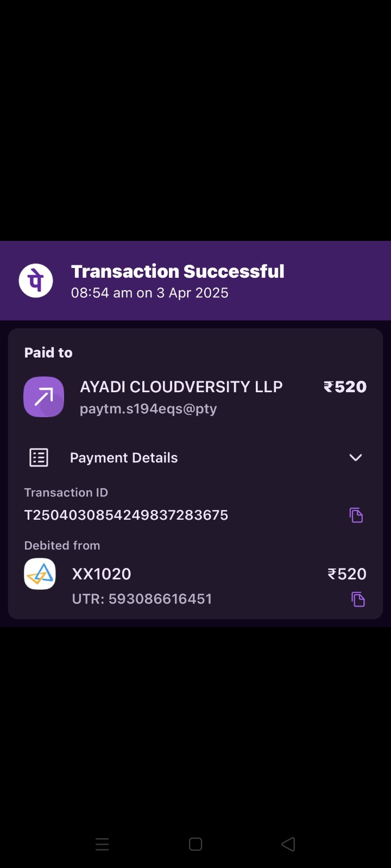Tap the bank logo icon
Viewport: 391px width, 868px height.
(x=40, y=574)
